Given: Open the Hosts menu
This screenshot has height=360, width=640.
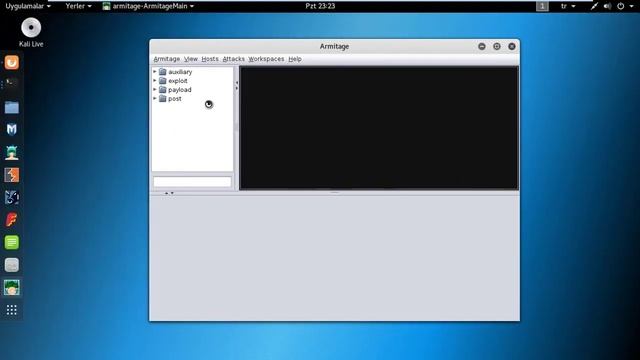Looking at the screenshot, I should [x=210, y=59].
